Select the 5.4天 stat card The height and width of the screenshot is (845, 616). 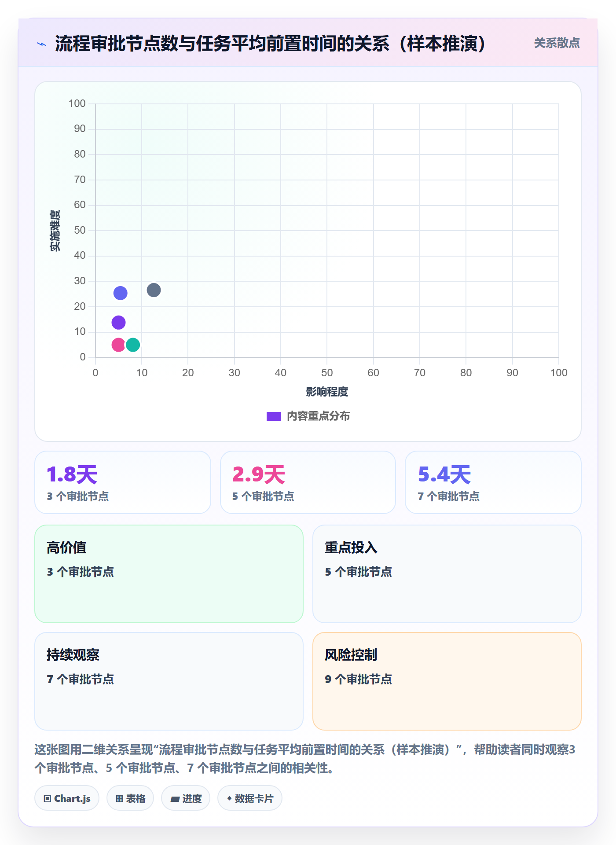click(493, 482)
